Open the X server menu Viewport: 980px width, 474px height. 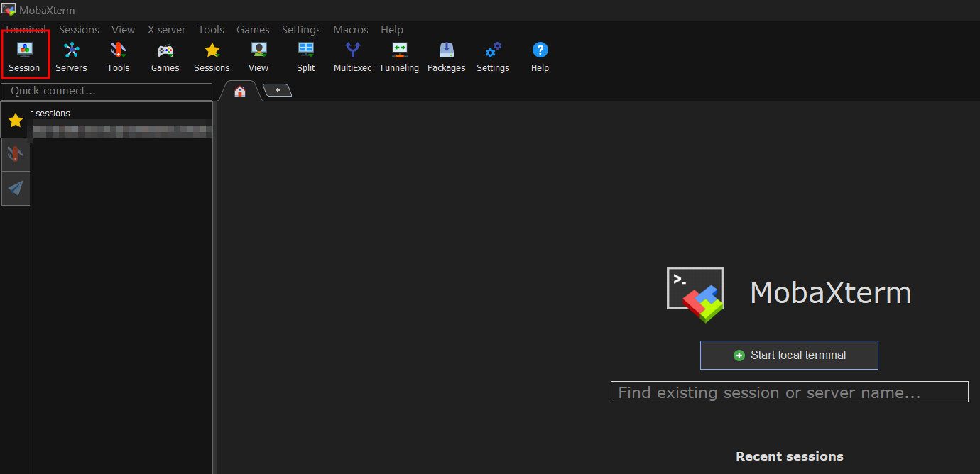point(166,30)
